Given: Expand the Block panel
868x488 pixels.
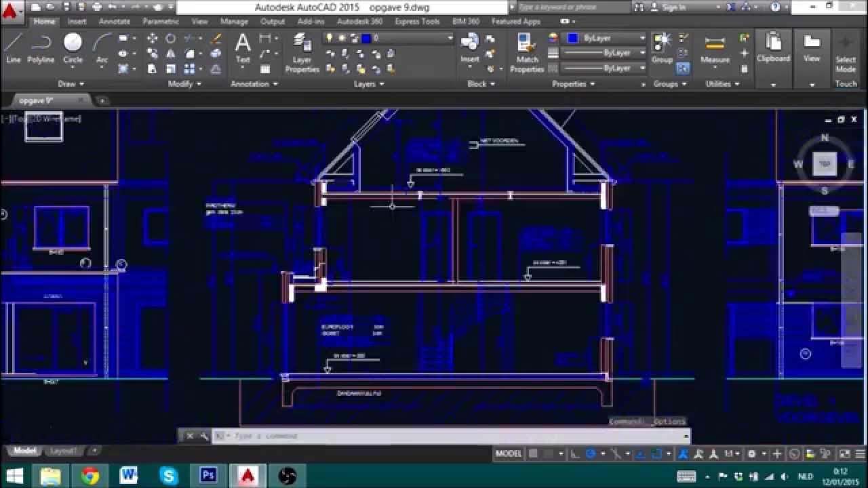Looking at the screenshot, I should point(481,84).
